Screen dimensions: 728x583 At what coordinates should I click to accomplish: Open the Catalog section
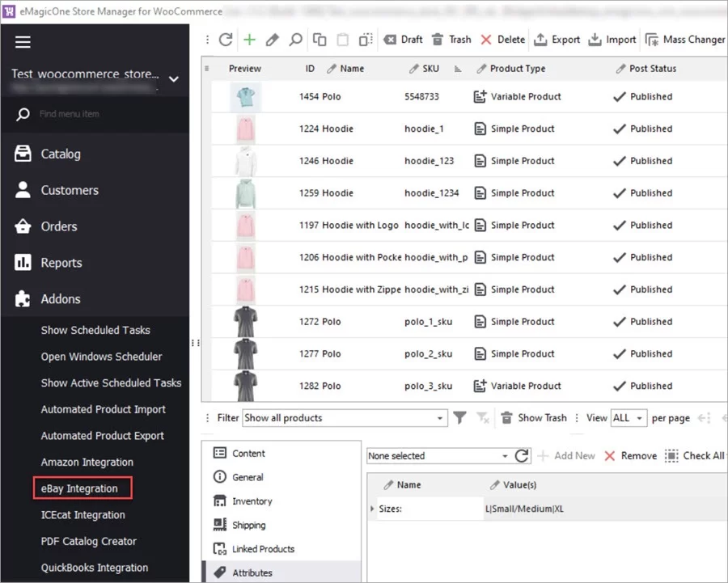pyautogui.click(x=61, y=154)
